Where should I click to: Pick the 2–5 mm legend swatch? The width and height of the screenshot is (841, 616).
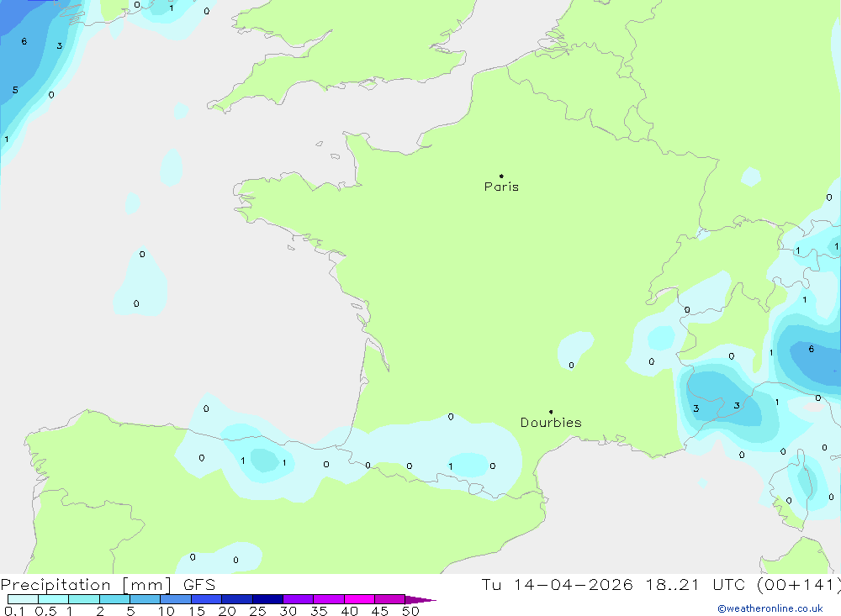(114, 599)
